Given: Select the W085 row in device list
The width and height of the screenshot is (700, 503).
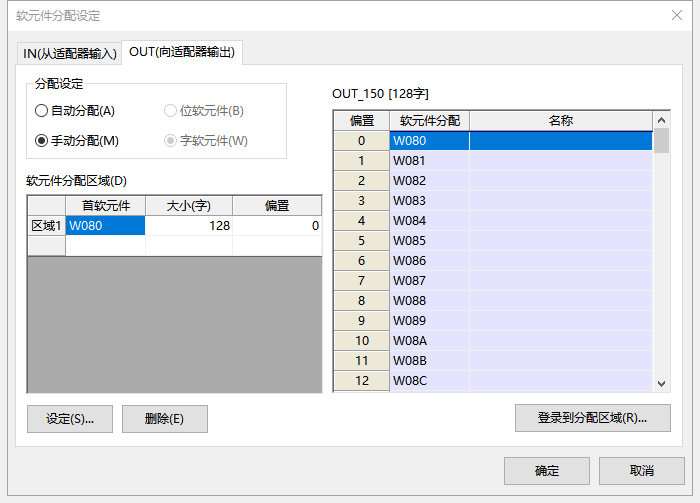Looking at the screenshot, I should coord(429,240).
